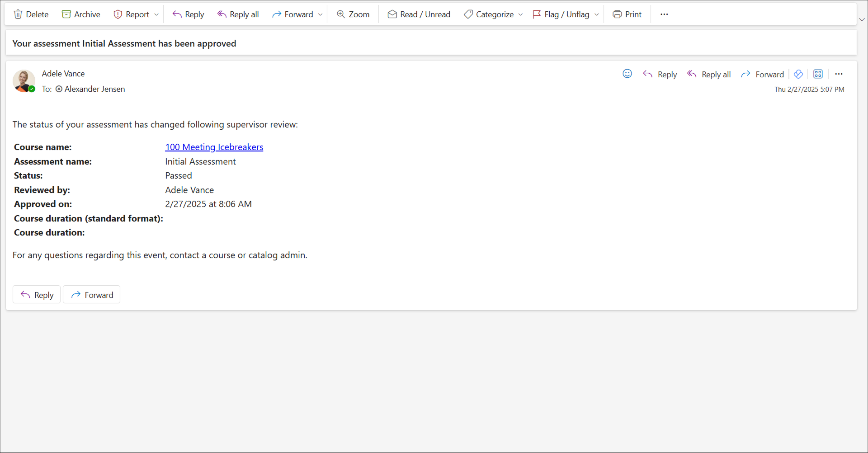Click the Forward button below message body
This screenshot has height=453, width=868.
click(92, 295)
